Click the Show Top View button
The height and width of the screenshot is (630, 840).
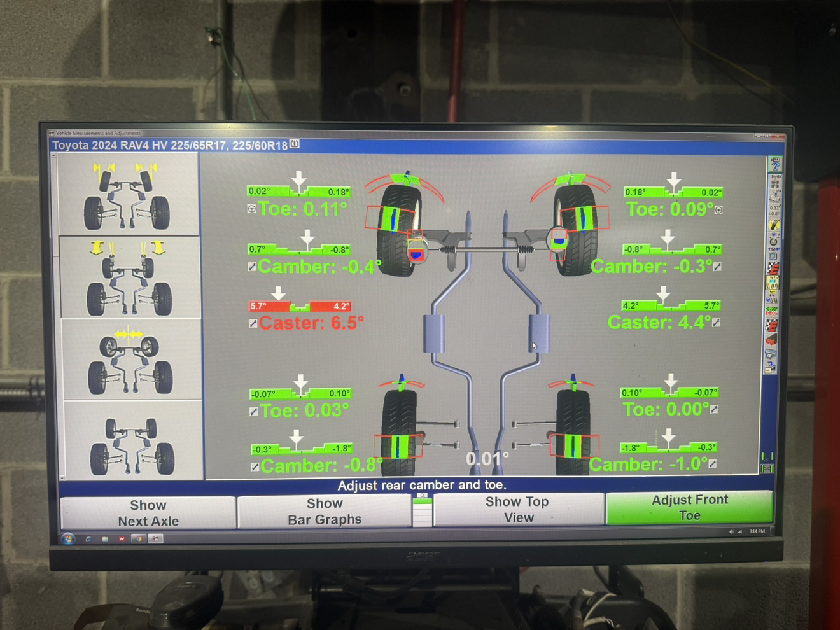coord(518,510)
